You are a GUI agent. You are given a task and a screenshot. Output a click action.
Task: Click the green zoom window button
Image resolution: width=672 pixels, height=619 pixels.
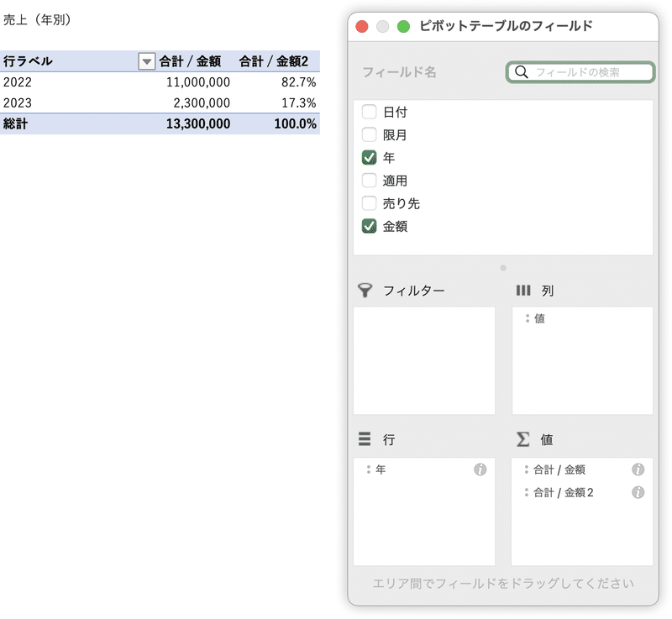[403, 27]
